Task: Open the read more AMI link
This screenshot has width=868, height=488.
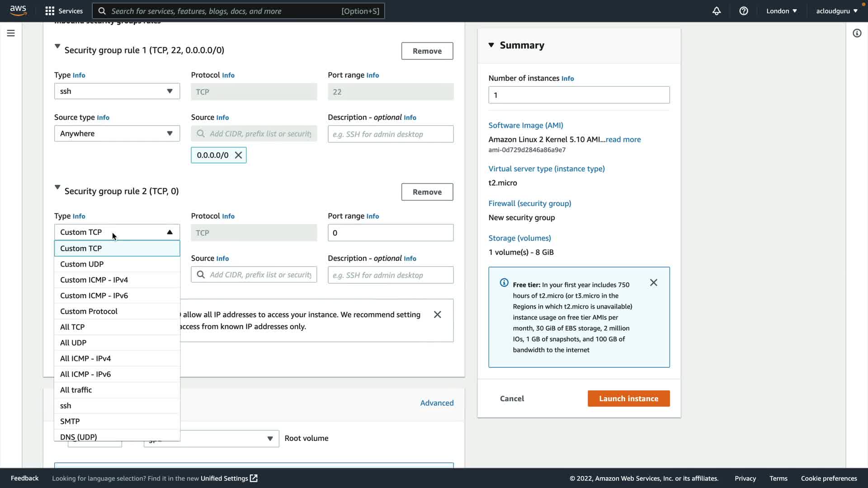Action: (x=623, y=140)
